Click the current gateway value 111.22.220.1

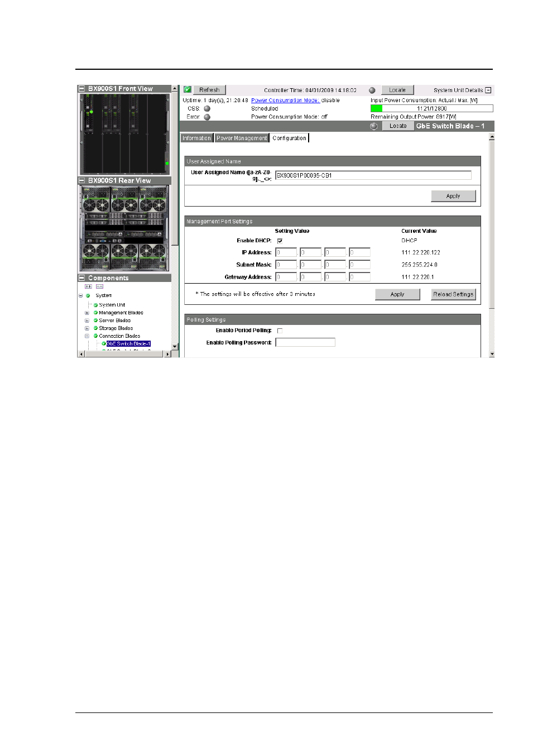click(417, 277)
